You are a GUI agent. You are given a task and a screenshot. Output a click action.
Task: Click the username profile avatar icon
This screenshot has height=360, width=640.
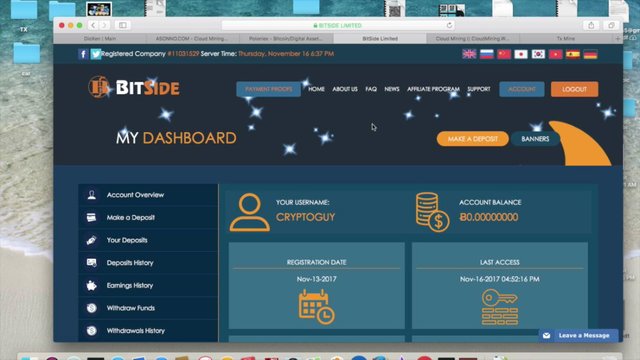tap(250, 212)
